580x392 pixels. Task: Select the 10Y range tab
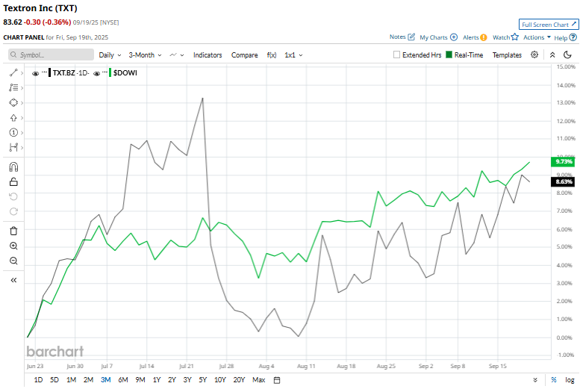pyautogui.click(x=219, y=380)
